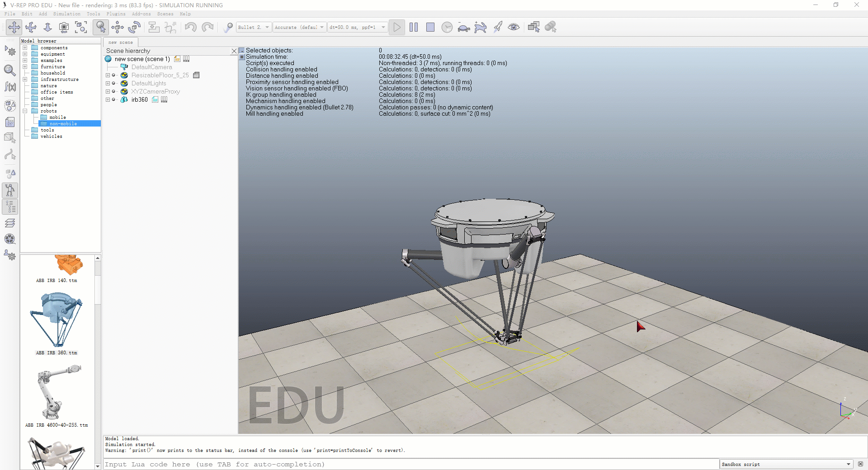The width and height of the screenshot is (868, 470).
Task: Select the camera opening angle tool
Action: click(64, 27)
